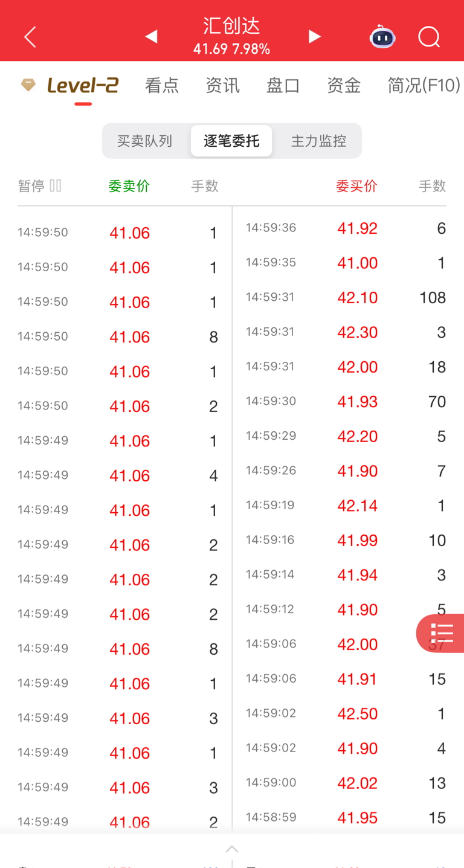Select the 逐笔委托 segment
Screen dimensions: 464x868
pos(231,141)
